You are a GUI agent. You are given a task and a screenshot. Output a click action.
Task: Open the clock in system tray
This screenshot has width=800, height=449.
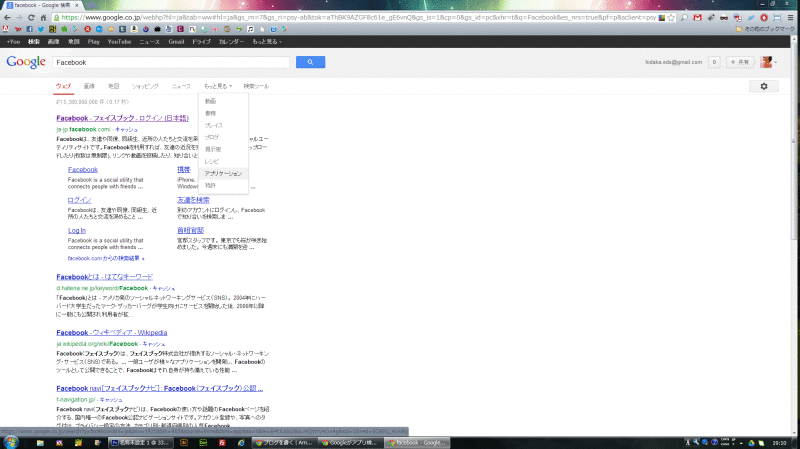[779, 443]
